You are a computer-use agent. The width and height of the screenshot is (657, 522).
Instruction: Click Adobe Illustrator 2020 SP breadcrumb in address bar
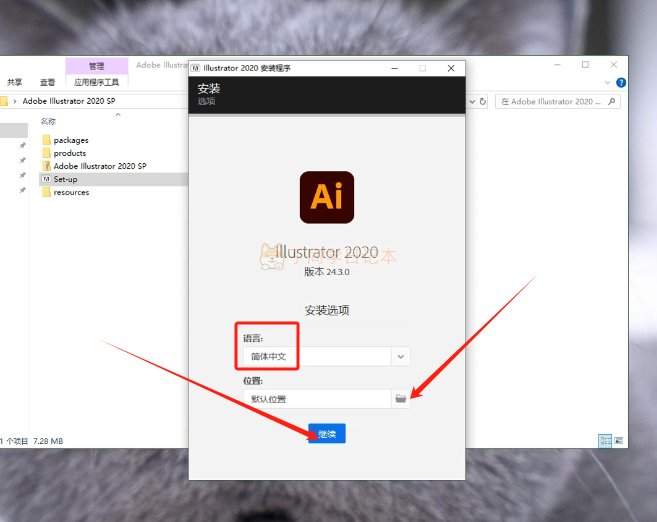pyautogui.click(x=69, y=101)
